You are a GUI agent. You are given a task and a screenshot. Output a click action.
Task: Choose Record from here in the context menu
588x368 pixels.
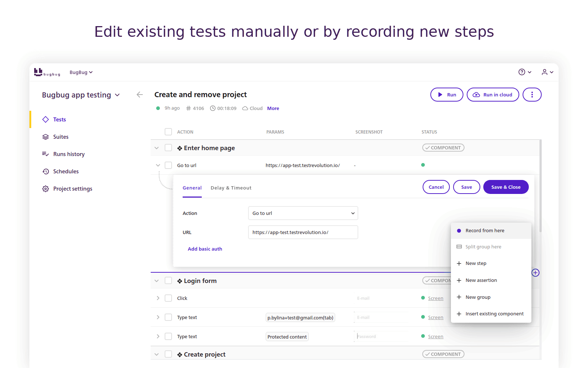click(485, 230)
